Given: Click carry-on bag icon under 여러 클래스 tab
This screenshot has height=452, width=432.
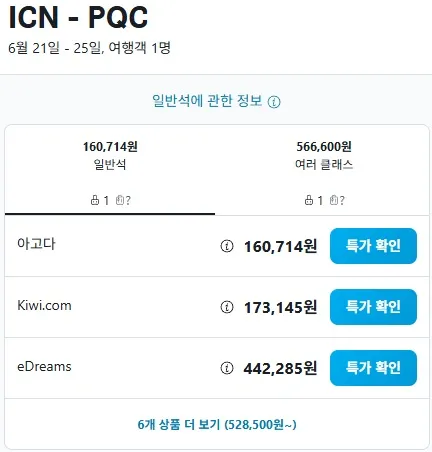Looking at the screenshot, I should click(309, 200).
